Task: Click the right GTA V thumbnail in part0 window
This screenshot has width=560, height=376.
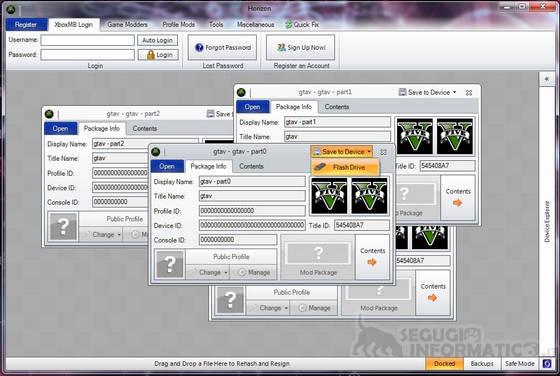Action: (x=369, y=196)
